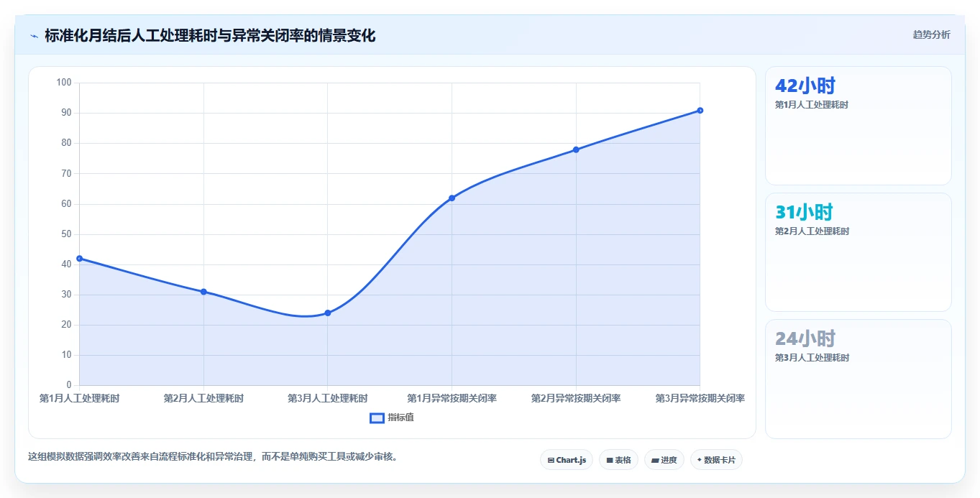Click the 24小时 card value
This screenshot has height=498, width=980.
pyautogui.click(x=805, y=339)
